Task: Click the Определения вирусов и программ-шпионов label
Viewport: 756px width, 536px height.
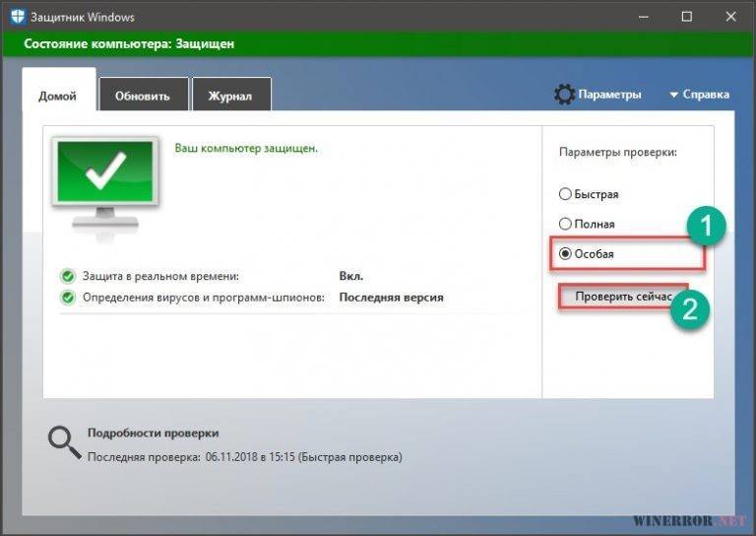Action: pyautogui.click(x=204, y=298)
